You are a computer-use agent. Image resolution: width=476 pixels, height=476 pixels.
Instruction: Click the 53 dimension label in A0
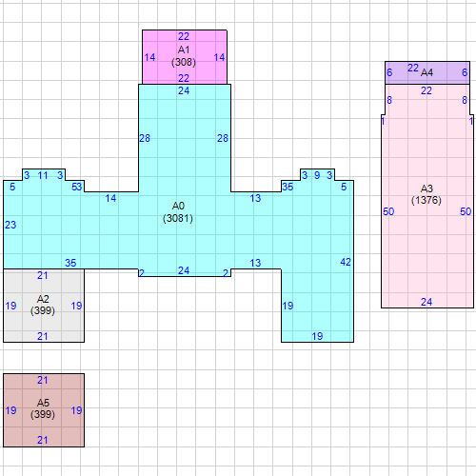point(77,187)
